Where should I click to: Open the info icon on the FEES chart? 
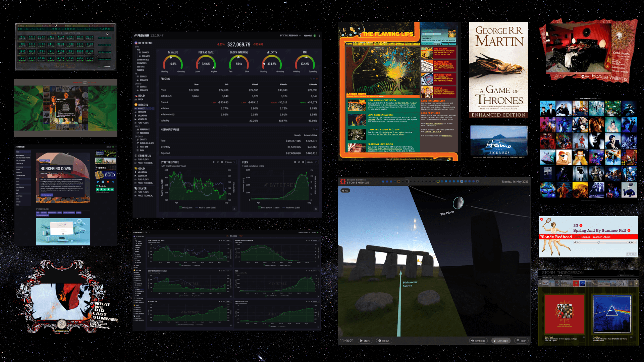pos(295,162)
